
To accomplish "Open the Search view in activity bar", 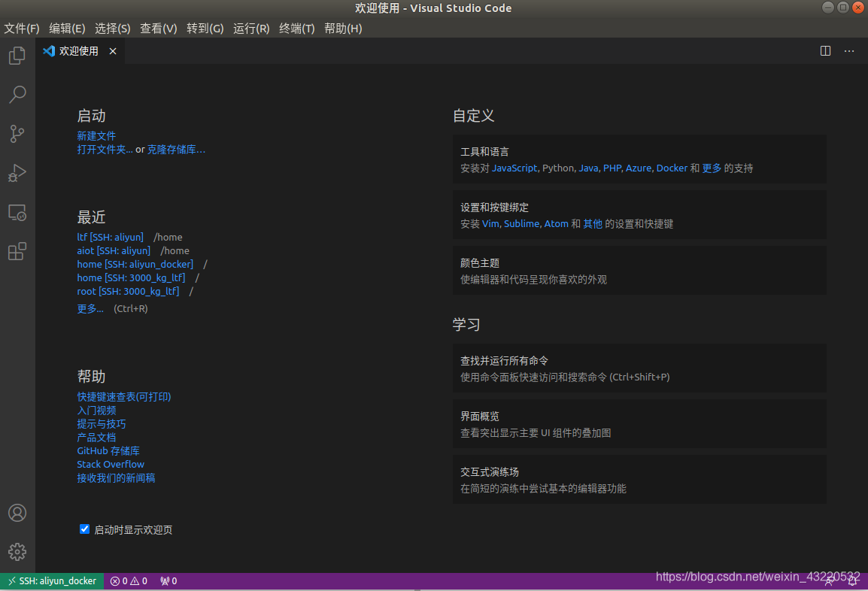I will pyautogui.click(x=17, y=95).
